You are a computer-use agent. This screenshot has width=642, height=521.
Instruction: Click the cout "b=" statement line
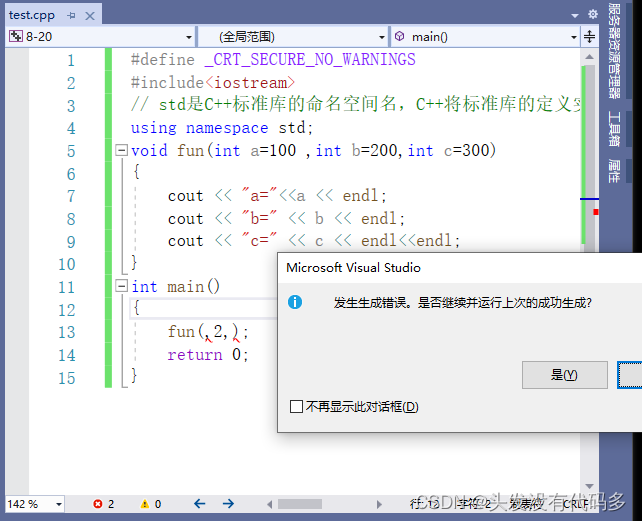286,218
